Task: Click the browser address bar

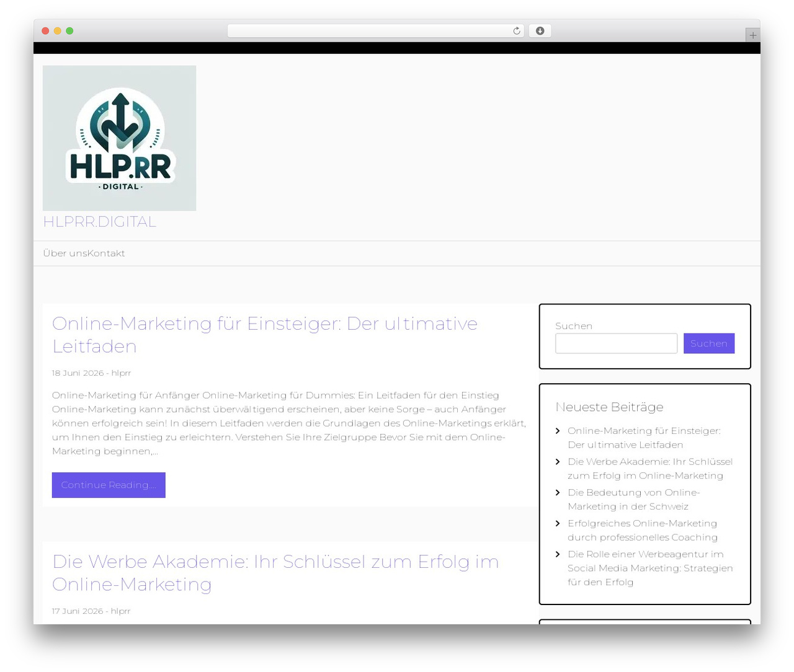Action: 376,31
